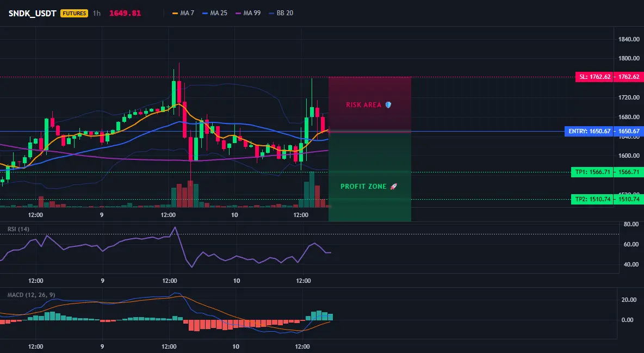Toggle the MA 99 legend entry
This screenshot has height=353, width=644.
[248, 13]
